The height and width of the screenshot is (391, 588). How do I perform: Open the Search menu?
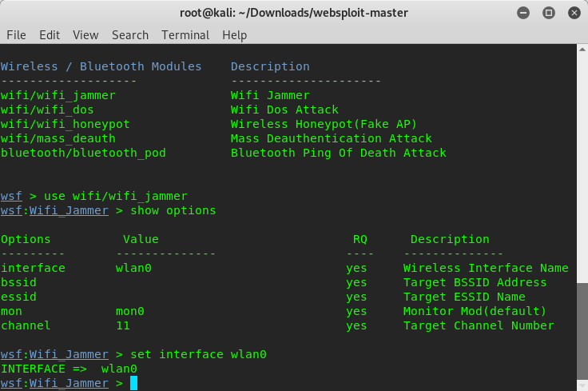pyautogui.click(x=130, y=35)
